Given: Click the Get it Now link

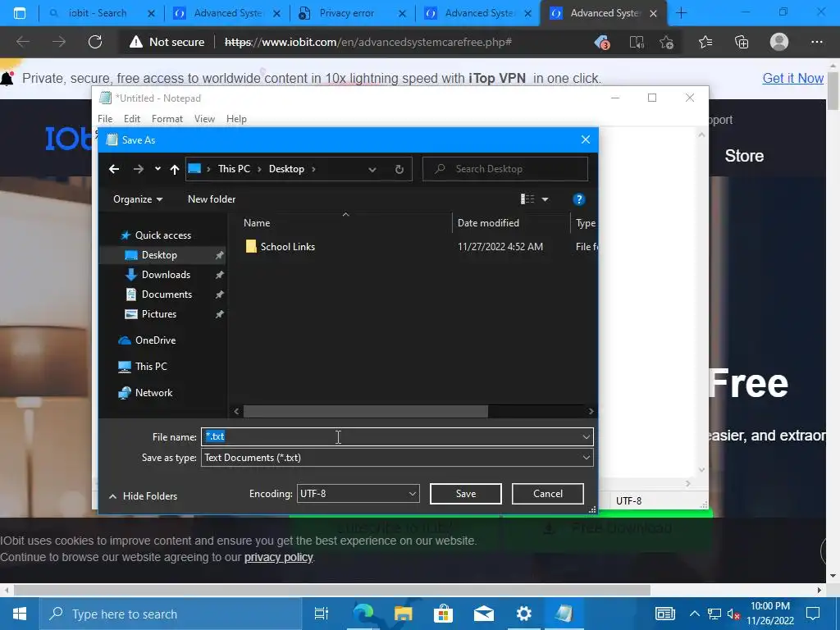Looking at the screenshot, I should coord(793,78).
